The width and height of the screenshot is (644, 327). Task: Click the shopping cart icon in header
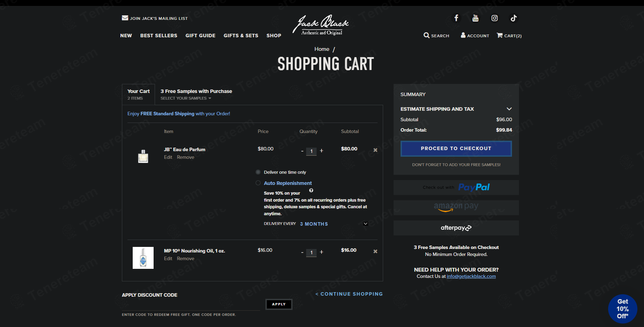click(x=500, y=35)
